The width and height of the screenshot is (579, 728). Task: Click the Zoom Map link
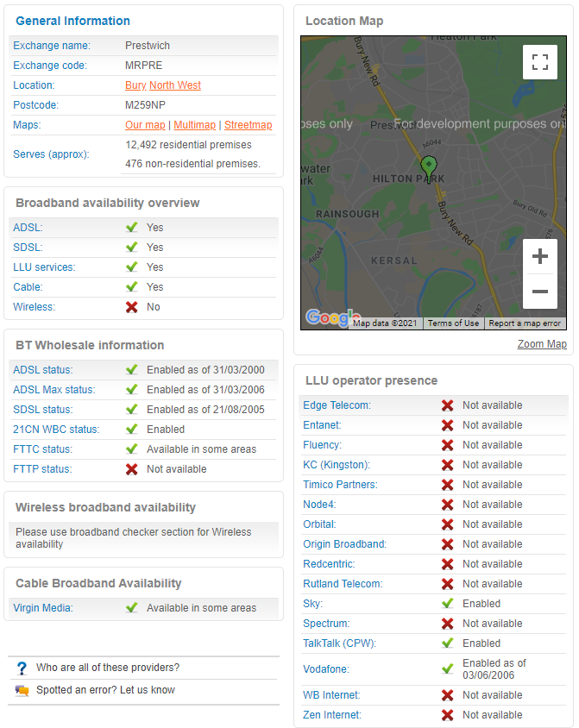(x=542, y=344)
